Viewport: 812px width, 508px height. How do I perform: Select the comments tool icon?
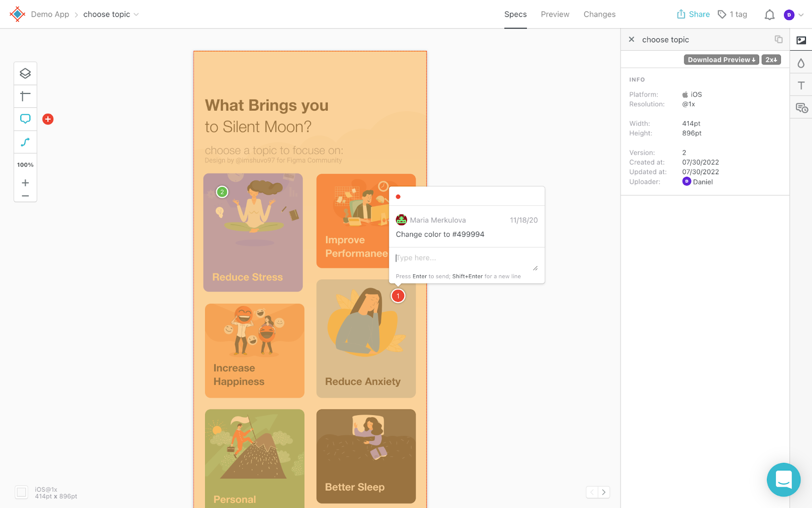click(25, 119)
